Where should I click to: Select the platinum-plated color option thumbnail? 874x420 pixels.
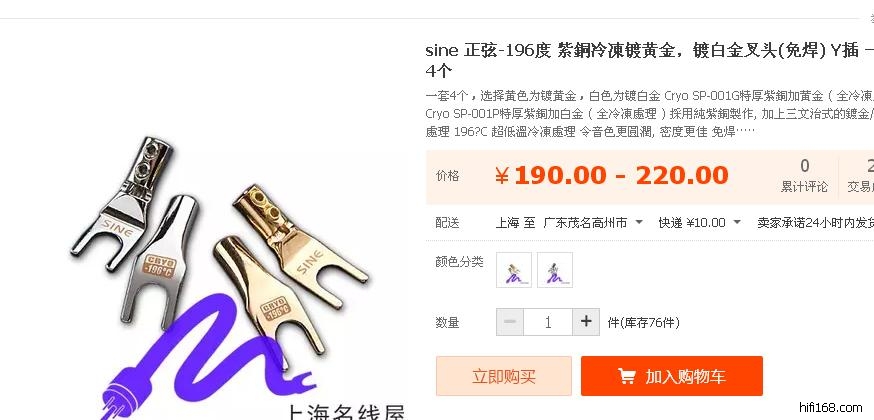[x=555, y=270]
